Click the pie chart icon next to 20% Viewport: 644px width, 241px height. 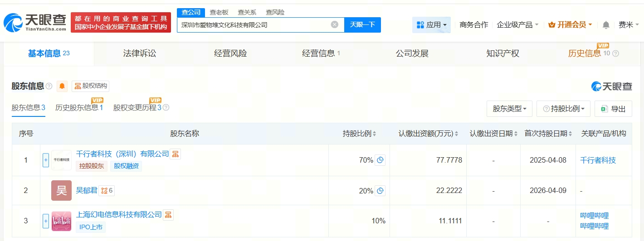tap(380, 191)
